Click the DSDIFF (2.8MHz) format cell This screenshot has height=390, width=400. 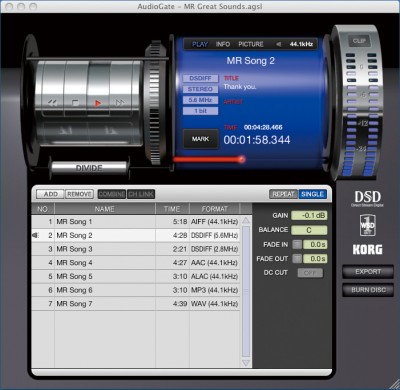(214, 249)
